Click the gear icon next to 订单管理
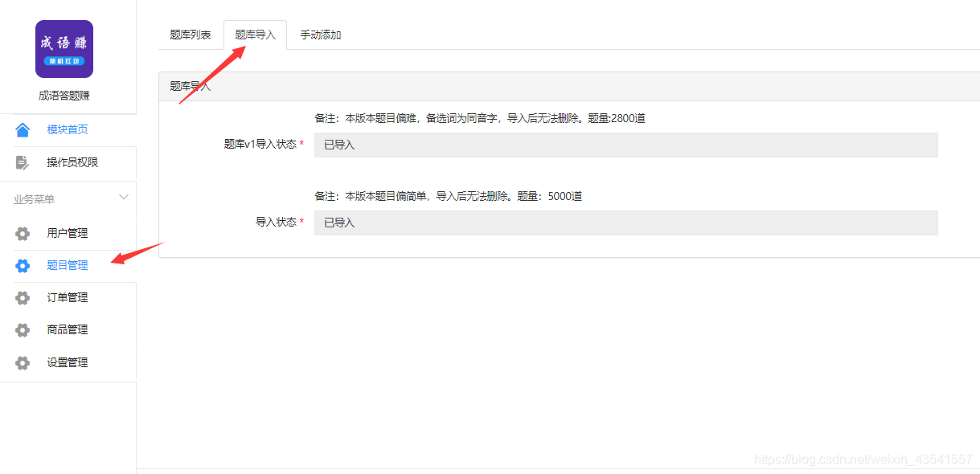Image resolution: width=980 pixels, height=474 pixels. point(22,297)
